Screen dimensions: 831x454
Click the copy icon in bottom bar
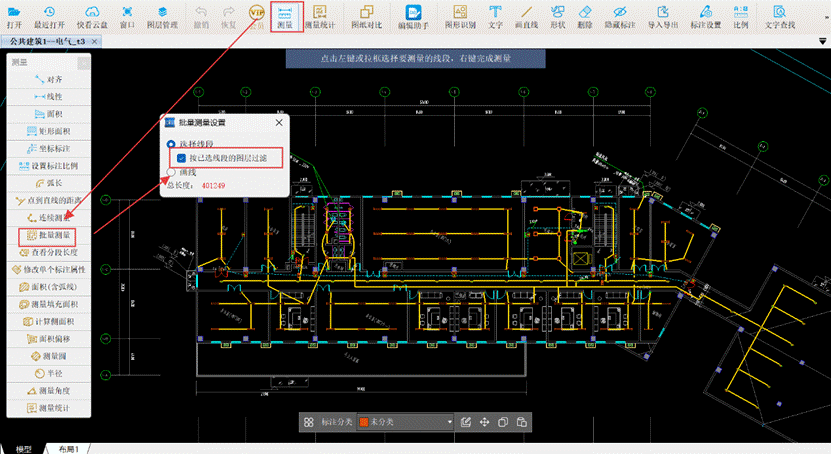coord(503,422)
